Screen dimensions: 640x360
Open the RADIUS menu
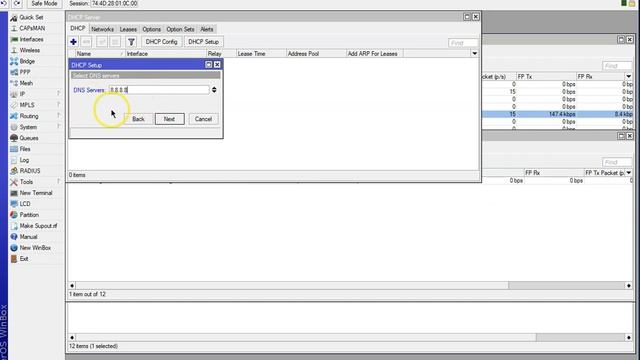pos(30,171)
